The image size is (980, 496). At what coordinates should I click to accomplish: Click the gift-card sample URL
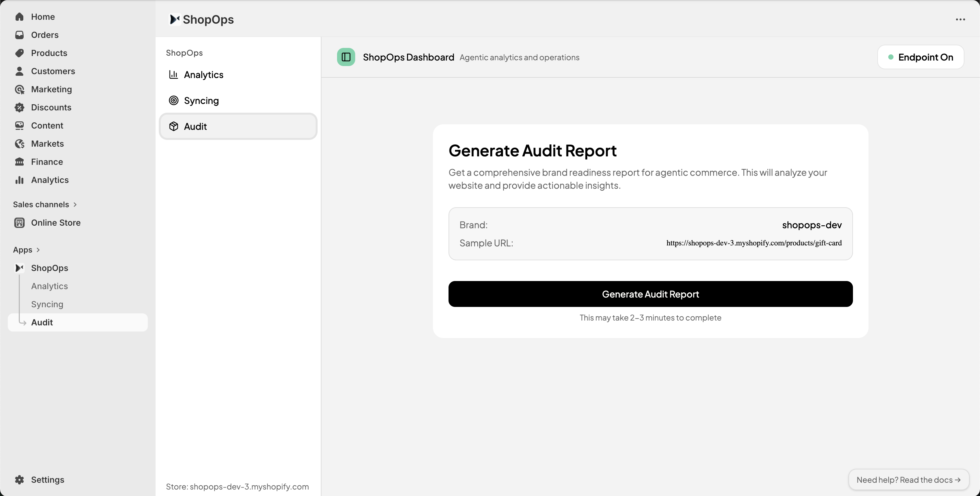[x=754, y=243]
